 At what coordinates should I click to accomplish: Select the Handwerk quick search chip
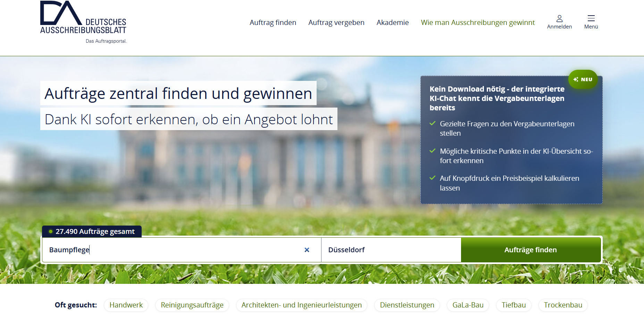(126, 305)
